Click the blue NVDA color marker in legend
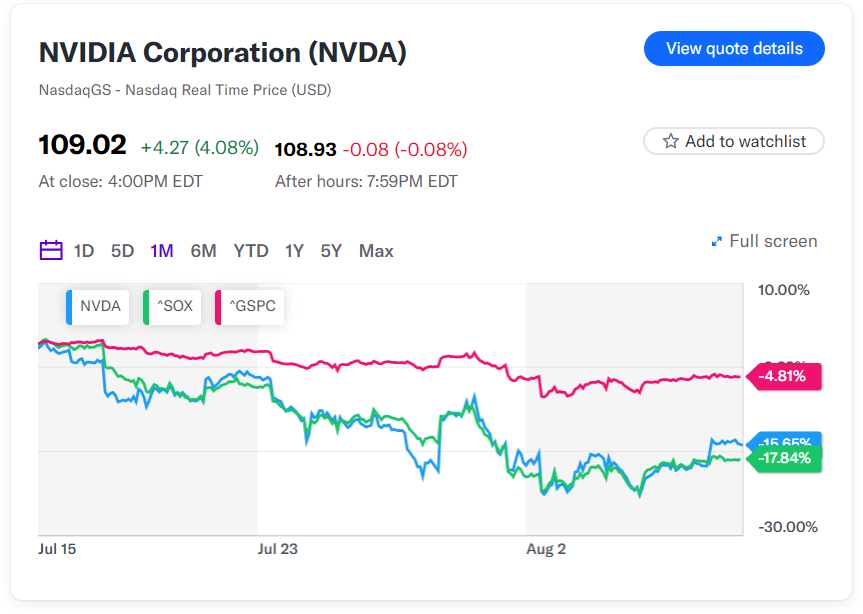 click(x=69, y=307)
